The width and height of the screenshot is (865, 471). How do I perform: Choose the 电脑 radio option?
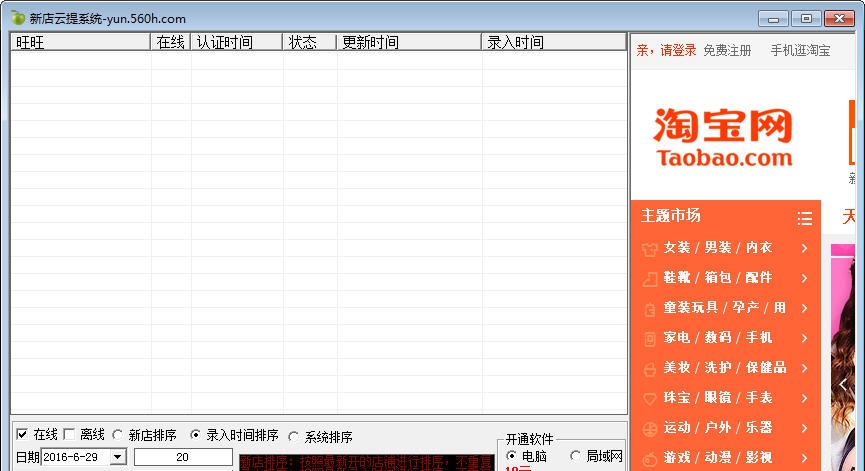[511, 456]
